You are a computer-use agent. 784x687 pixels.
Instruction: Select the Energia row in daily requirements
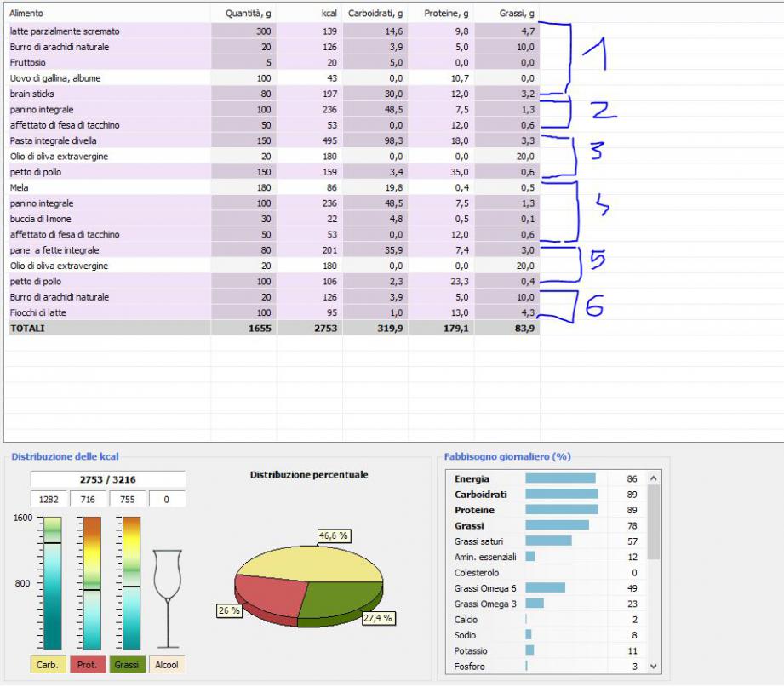[472, 479]
